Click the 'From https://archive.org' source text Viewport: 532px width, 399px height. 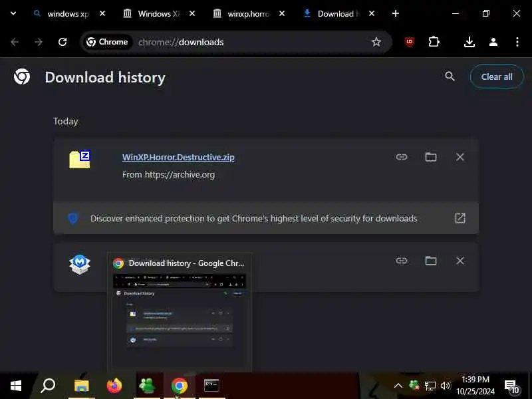[x=169, y=175]
